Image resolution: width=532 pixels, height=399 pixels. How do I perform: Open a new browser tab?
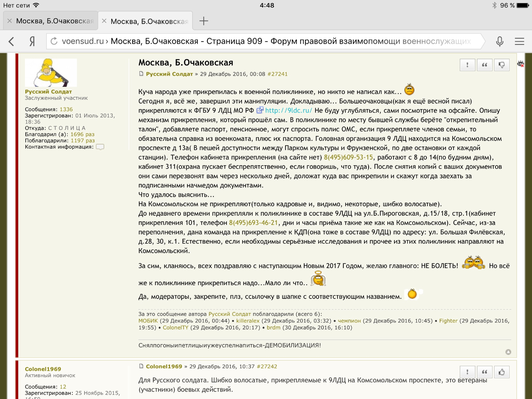click(x=204, y=21)
